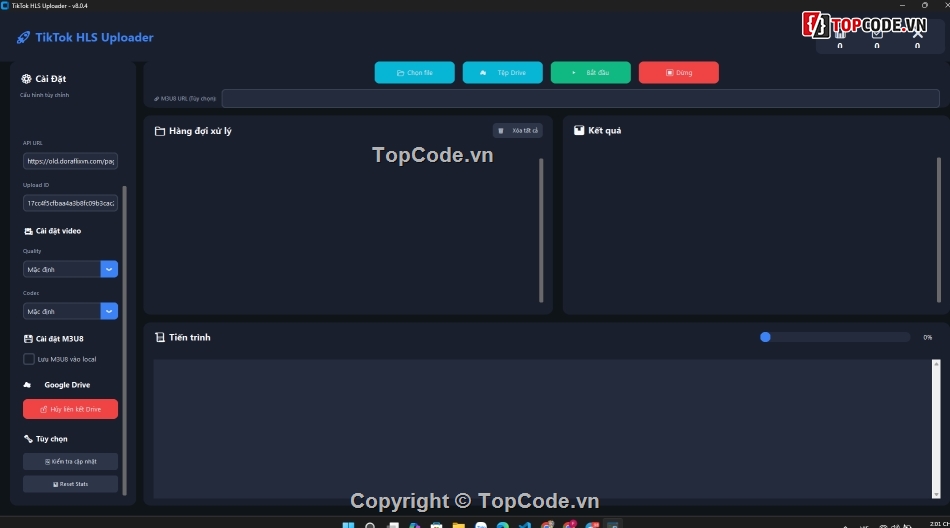
Task: Click the Google Drive cloud icon
Action: click(x=27, y=385)
